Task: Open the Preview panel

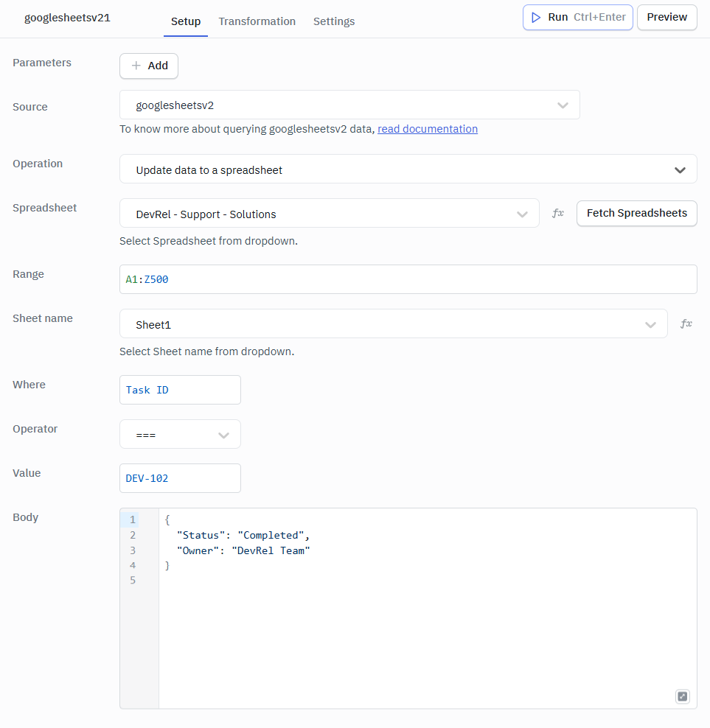Action: tap(667, 18)
